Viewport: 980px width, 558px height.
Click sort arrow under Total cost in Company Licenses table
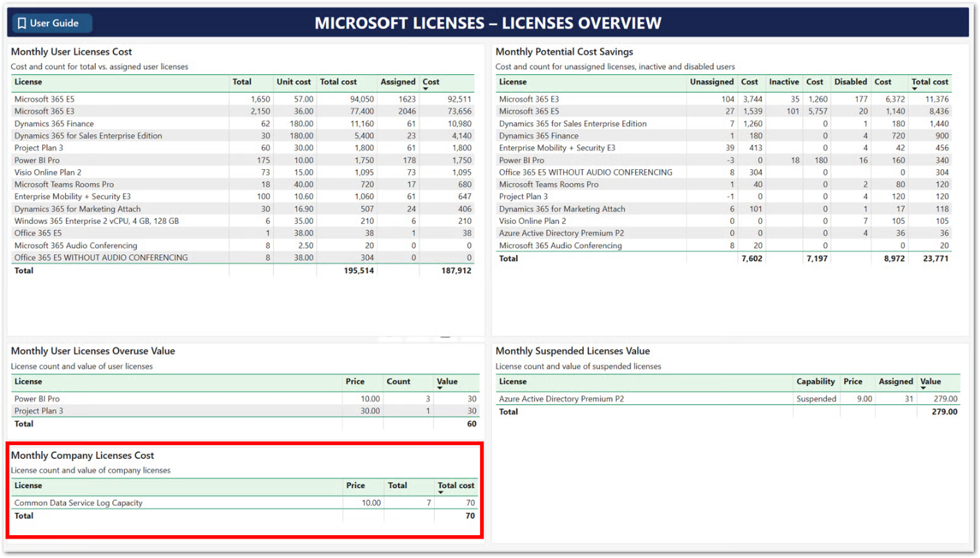441,493
